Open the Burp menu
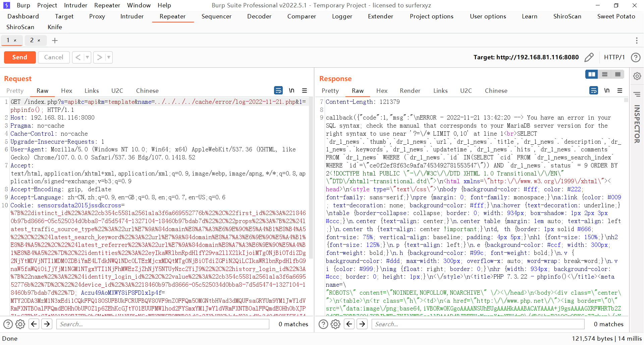This screenshot has height=345, width=644. [23, 5]
